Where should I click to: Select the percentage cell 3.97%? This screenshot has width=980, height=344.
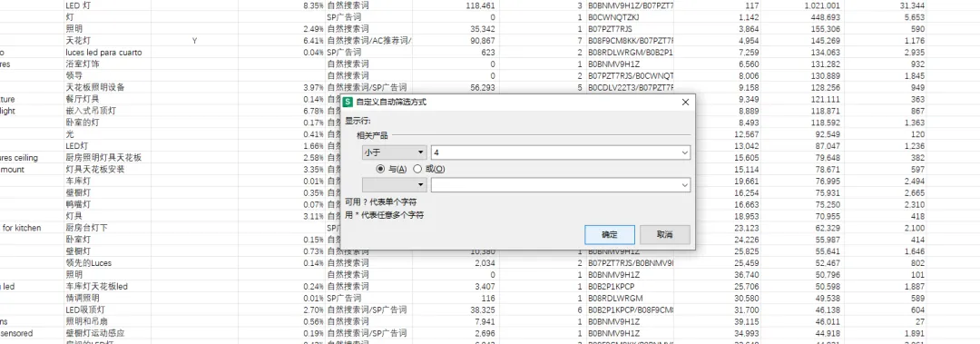point(313,87)
